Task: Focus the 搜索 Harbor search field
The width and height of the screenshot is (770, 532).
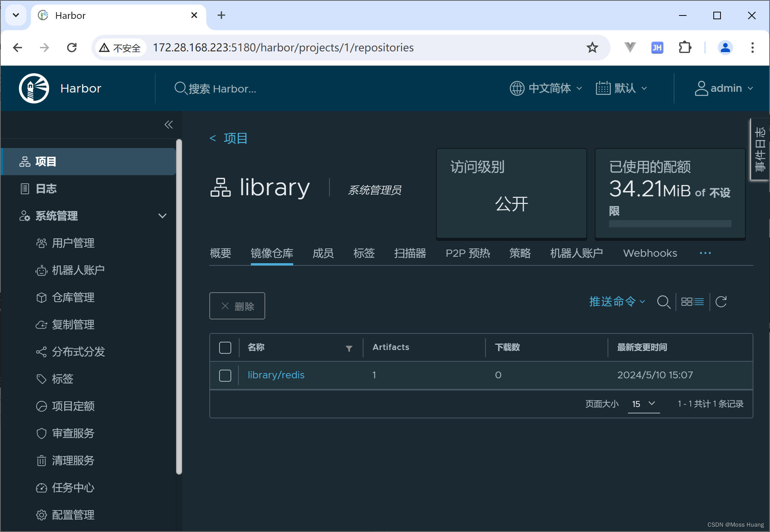Action: coord(215,89)
